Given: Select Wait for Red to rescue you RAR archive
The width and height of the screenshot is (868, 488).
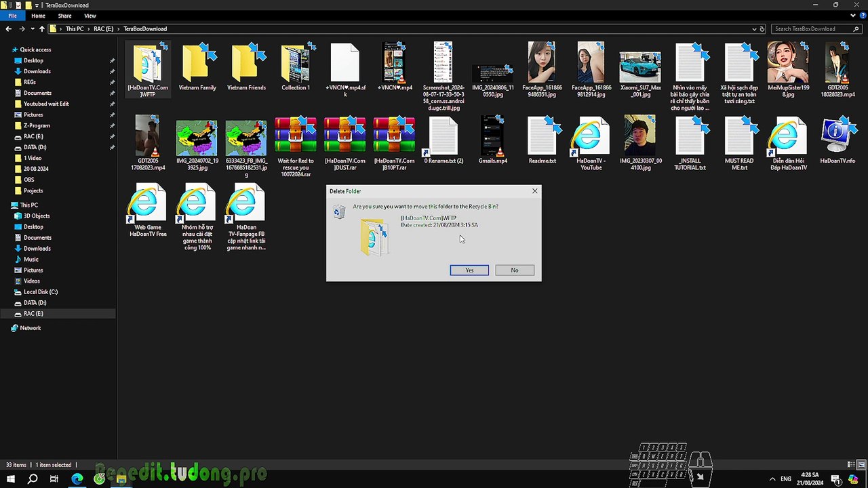Looking at the screenshot, I should tap(296, 147).
